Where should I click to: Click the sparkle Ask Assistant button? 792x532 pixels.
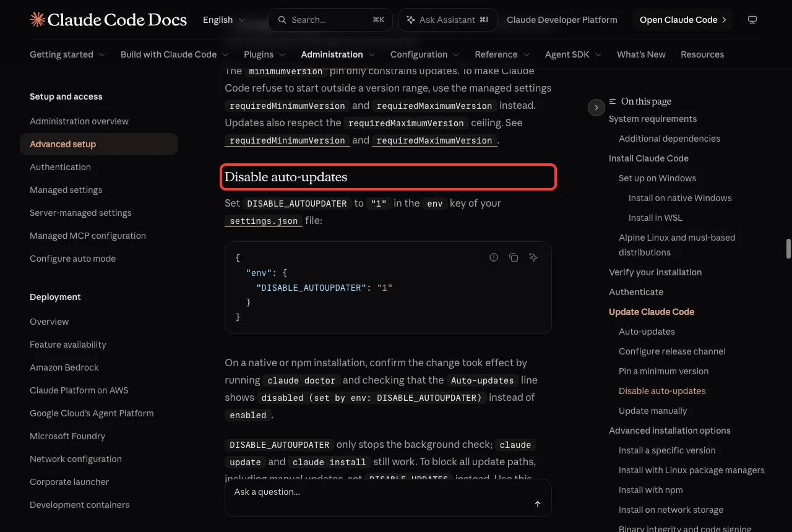click(447, 20)
